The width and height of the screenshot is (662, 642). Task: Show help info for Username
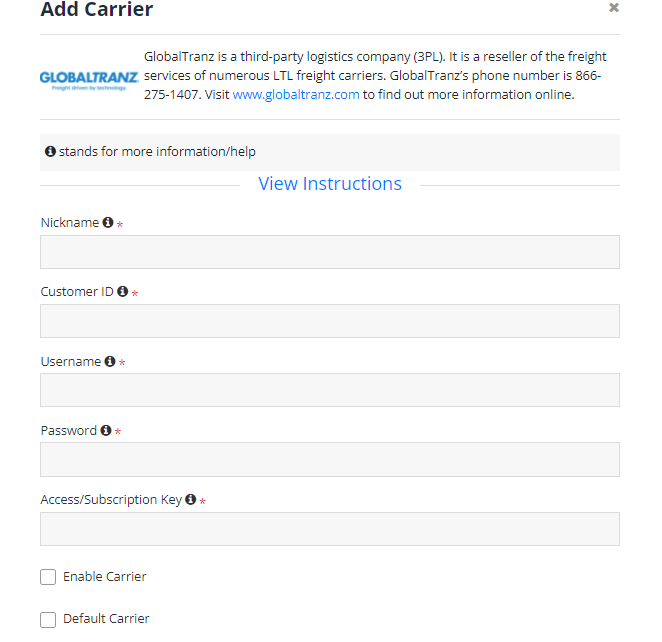coord(110,361)
